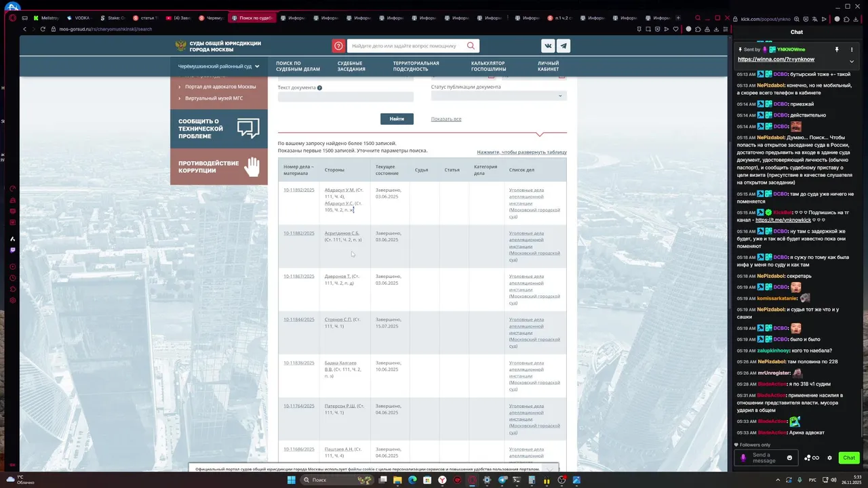Click Нажмите, чтобы развернуть таблицу link
The width and height of the screenshot is (868, 488).
click(521, 152)
